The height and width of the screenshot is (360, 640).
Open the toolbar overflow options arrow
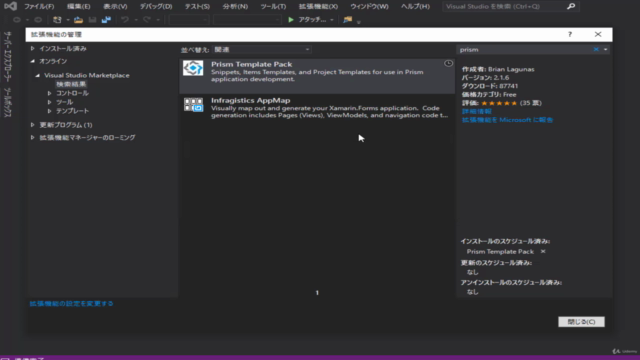tap(359, 22)
